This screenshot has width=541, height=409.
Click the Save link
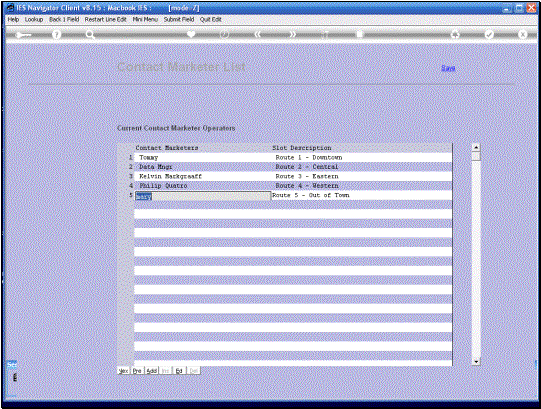click(x=448, y=68)
